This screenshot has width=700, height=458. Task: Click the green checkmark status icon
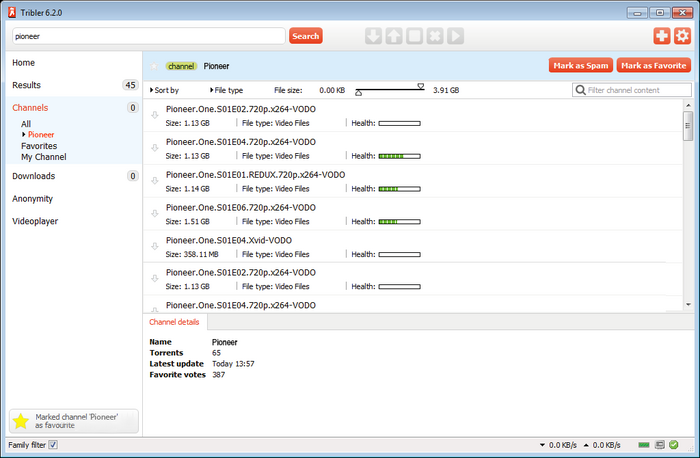[674, 445]
